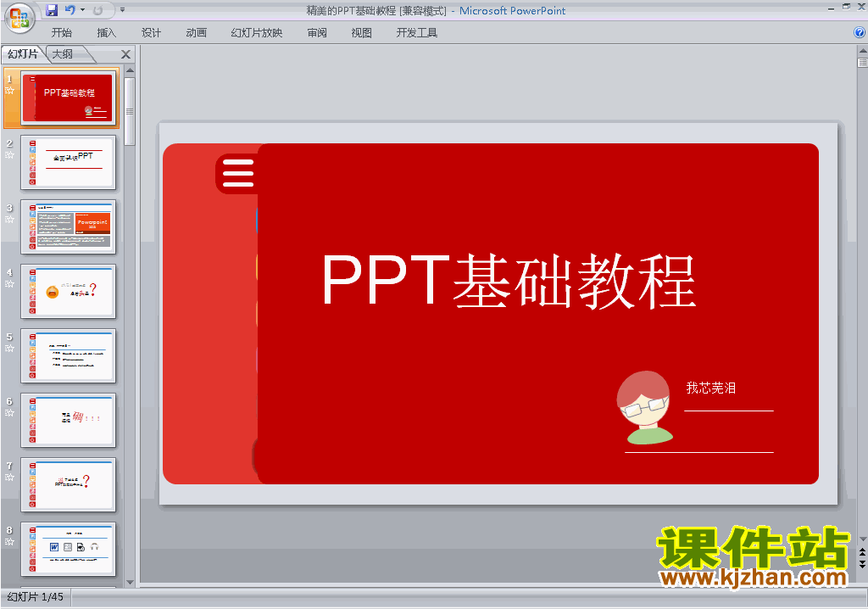This screenshot has height=609, width=868.
Task: Click animation star icon under slide 7 number
Action: (9, 478)
